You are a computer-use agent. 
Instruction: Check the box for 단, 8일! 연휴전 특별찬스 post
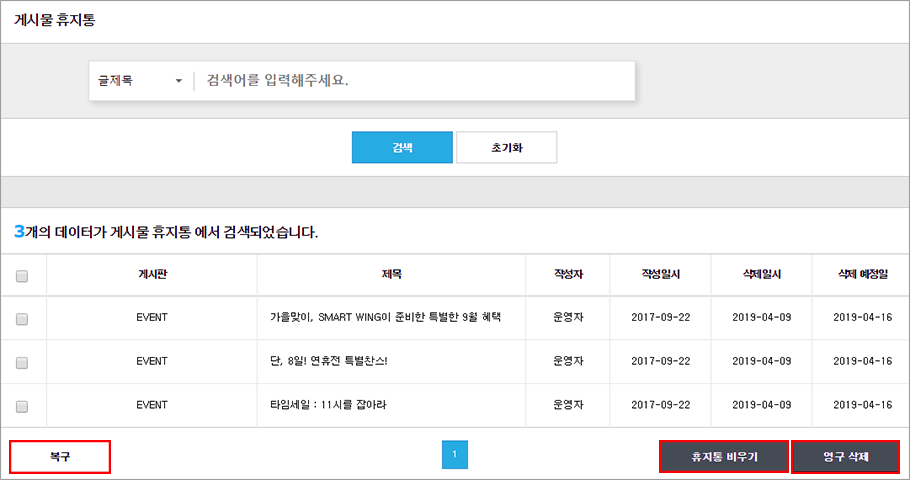pos(22,363)
